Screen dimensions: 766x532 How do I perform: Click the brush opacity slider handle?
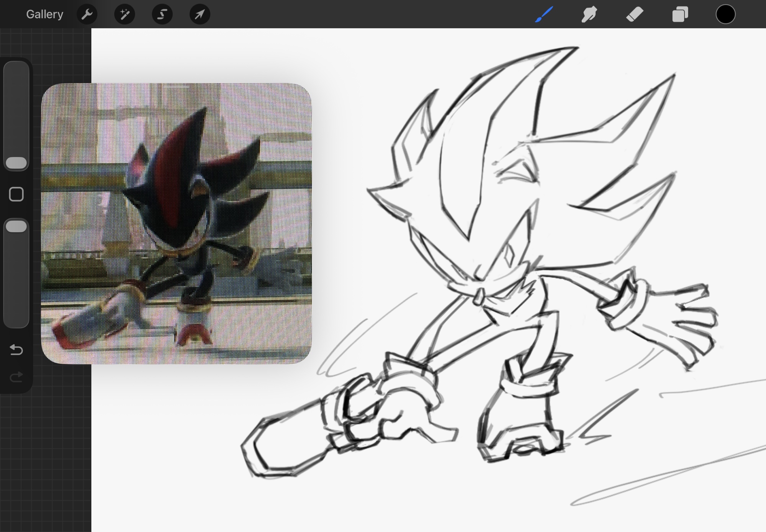tap(16, 226)
